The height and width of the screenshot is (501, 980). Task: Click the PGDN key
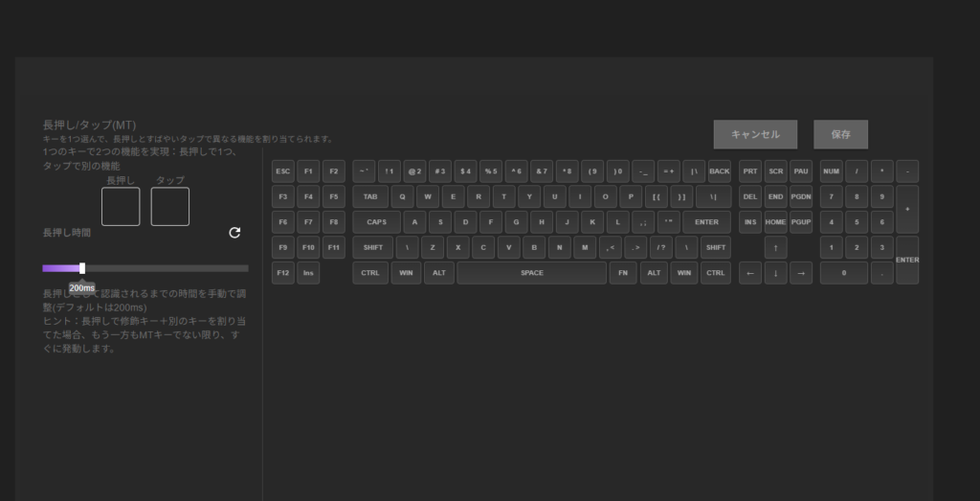[x=801, y=197]
